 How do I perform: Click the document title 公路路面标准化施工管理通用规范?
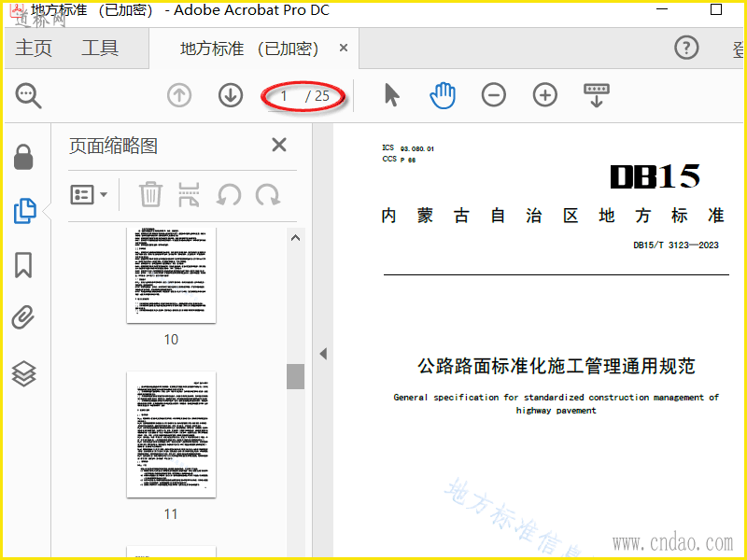(x=557, y=366)
